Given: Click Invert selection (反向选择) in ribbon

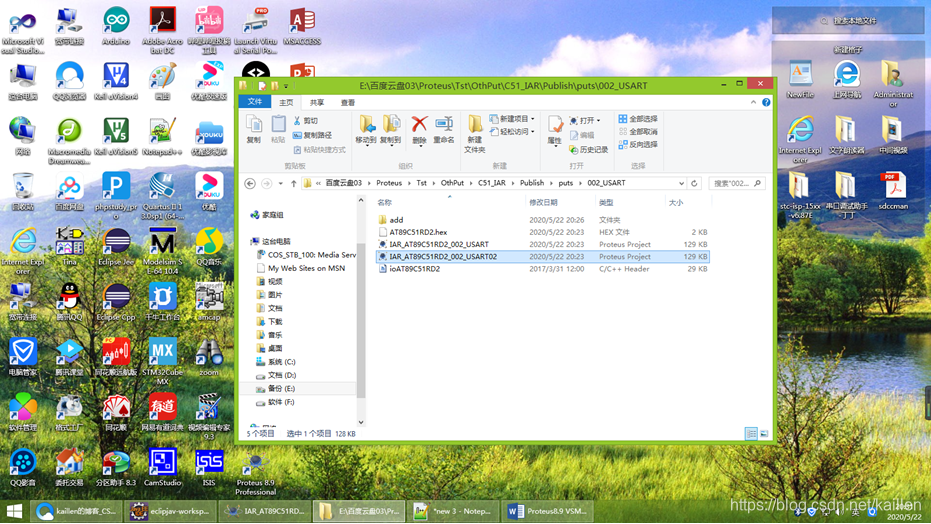Looking at the screenshot, I should pyautogui.click(x=638, y=144).
